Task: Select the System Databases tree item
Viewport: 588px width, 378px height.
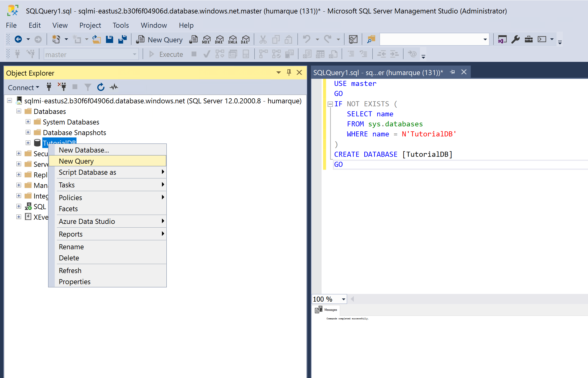Action: click(71, 122)
